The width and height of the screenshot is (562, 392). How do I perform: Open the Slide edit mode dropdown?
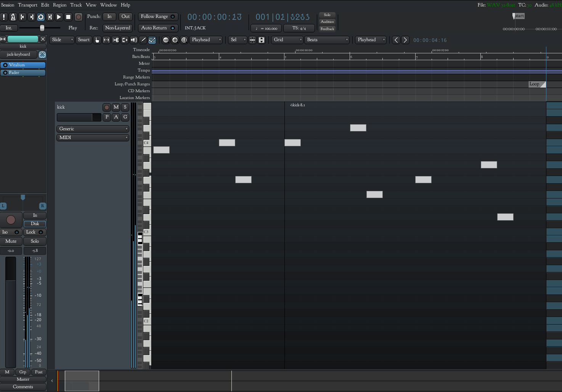(62, 40)
